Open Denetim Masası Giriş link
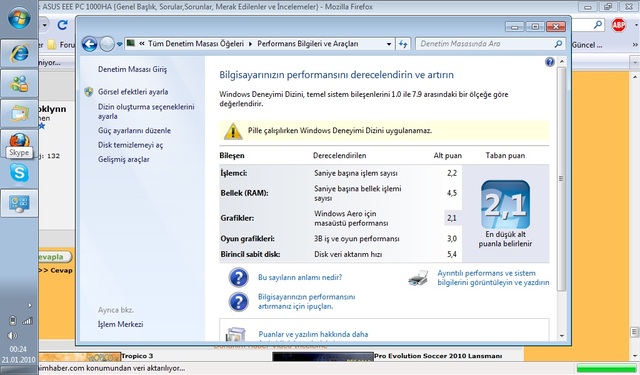 tap(132, 69)
